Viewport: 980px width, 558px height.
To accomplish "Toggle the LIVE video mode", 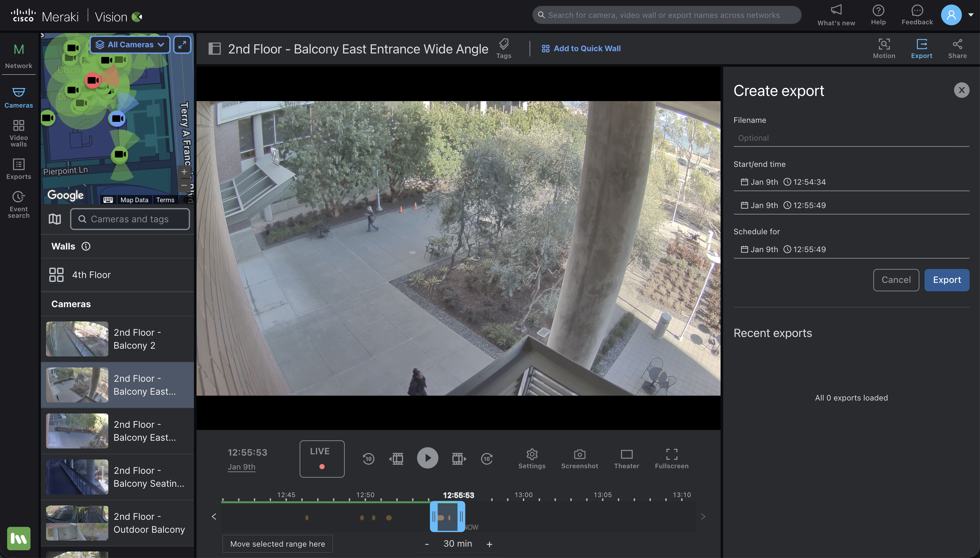I will pyautogui.click(x=322, y=458).
